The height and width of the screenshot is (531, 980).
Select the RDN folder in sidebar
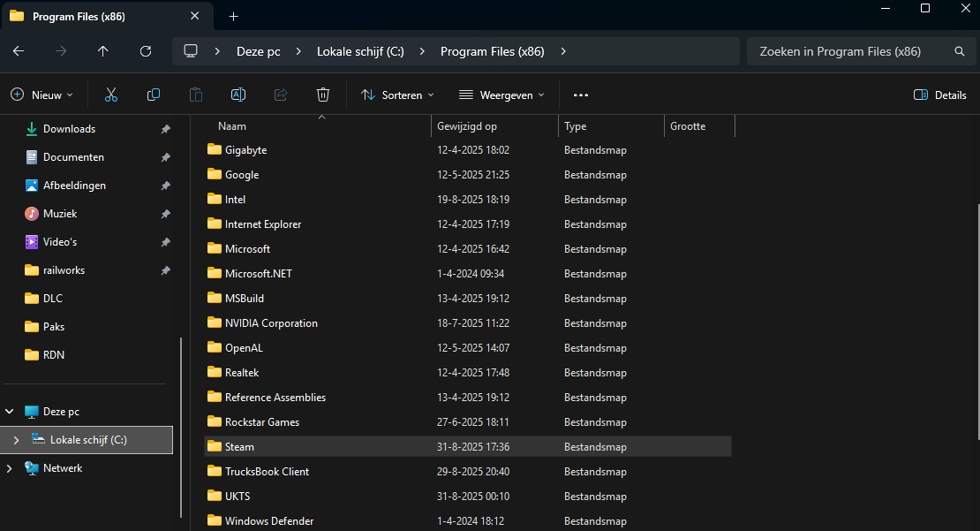(87, 354)
